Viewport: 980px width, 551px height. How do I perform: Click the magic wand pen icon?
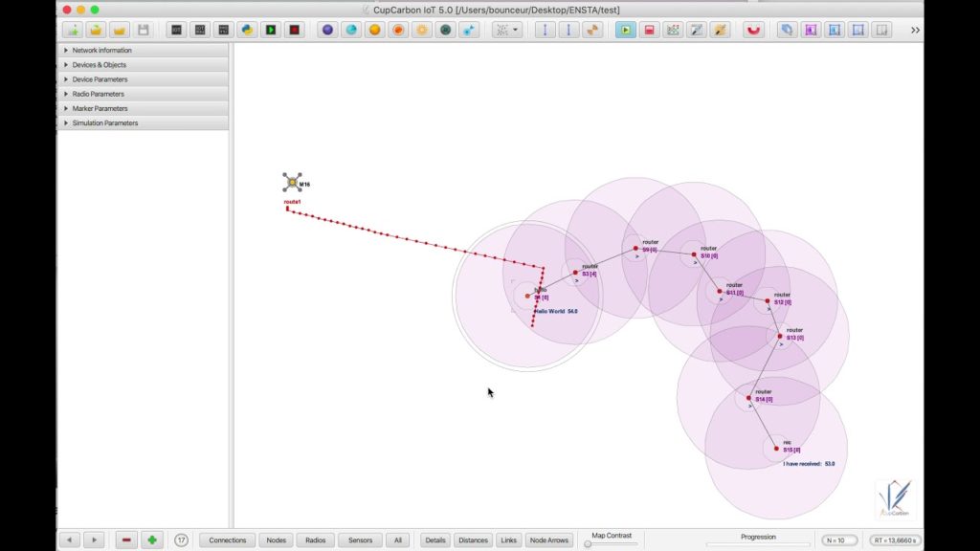[x=697, y=30]
